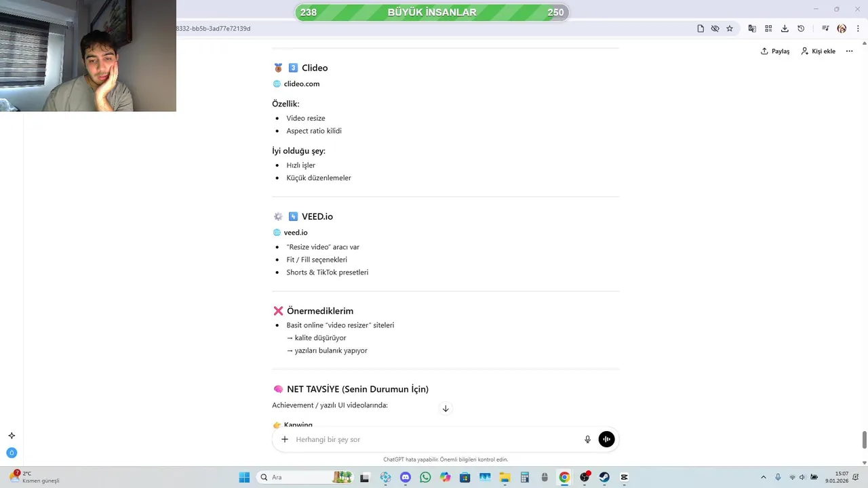Open the ChatGPT conversation options ellipsis

point(849,52)
